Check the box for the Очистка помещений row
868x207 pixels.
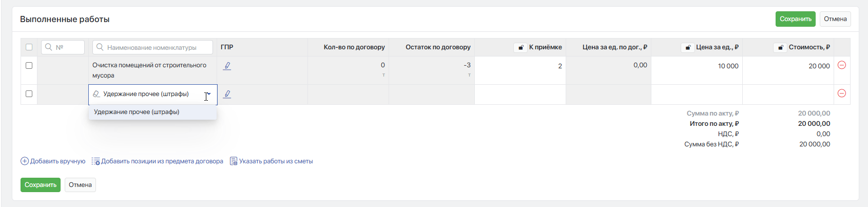(29, 66)
